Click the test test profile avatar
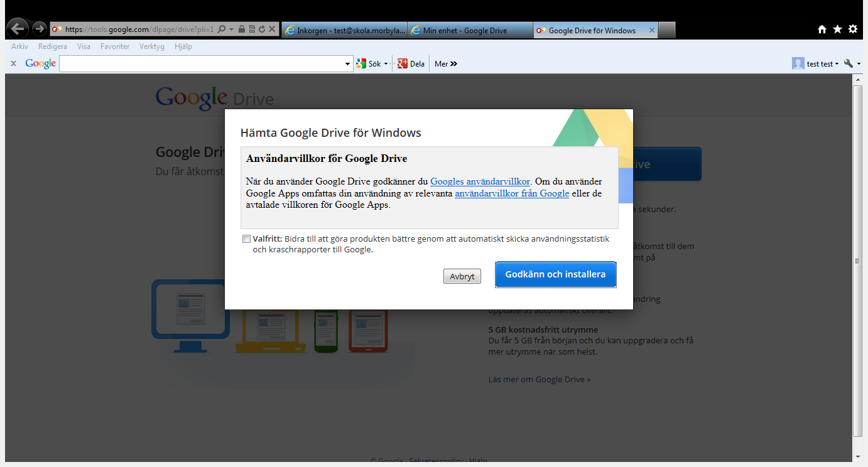The height and width of the screenshot is (467, 868). 798,63
